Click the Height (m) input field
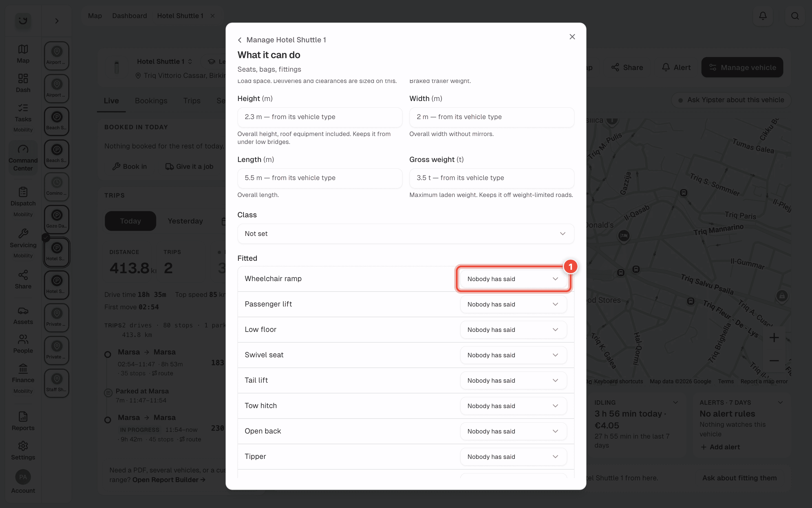Viewport: 812px width, 508px height. (320, 117)
